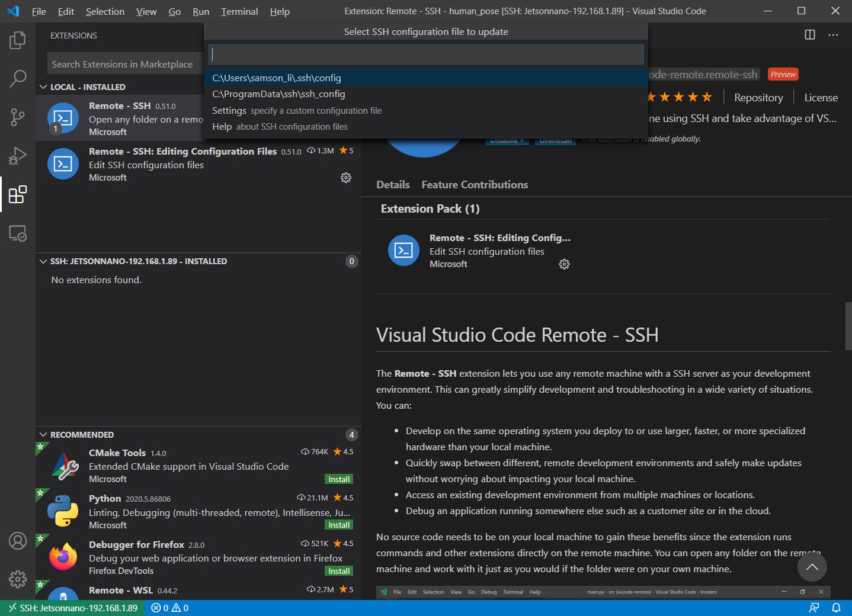This screenshot has width=852, height=616.
Task: Select Remote - SSH: Editing Configuration Files in list
Action: tap(198, 164)
